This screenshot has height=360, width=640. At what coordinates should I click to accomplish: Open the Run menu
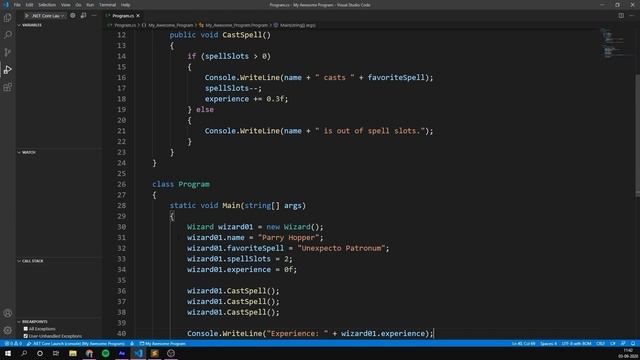(90, 5)
